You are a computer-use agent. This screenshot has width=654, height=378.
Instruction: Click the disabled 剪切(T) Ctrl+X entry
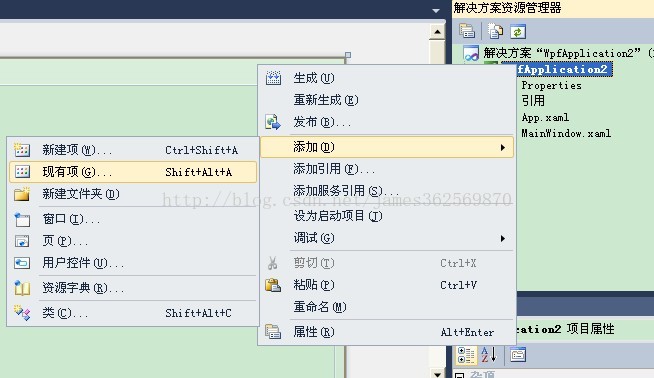click(x=387, y=263)
